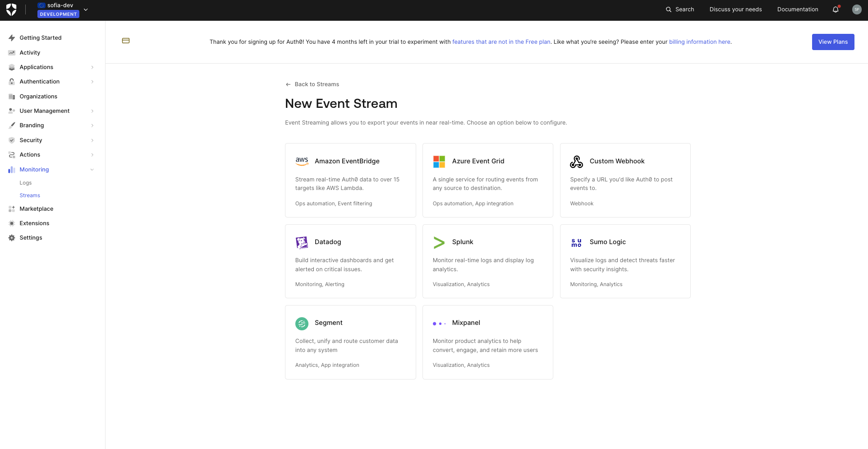Image resolution: width=868 pixels, height=449 pixels.
Task: Click the Security shield icon
Action: coord(12,140)
